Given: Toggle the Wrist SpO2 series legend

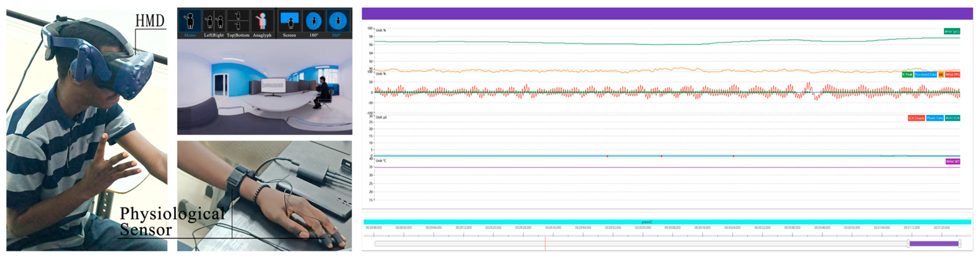Looking at the screenshot, I should (x=952, y=32).
